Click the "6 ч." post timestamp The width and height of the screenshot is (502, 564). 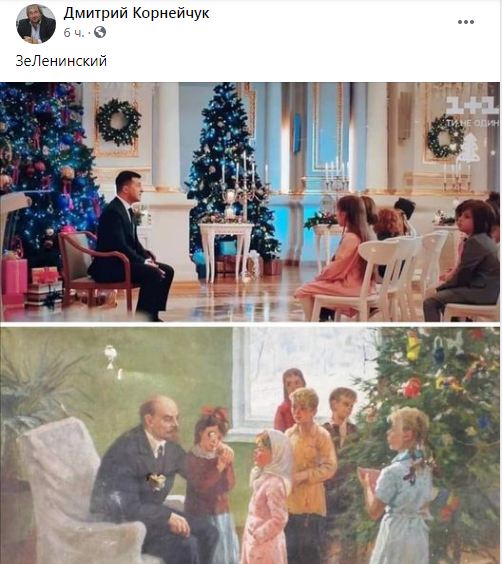tap(74, 33)
